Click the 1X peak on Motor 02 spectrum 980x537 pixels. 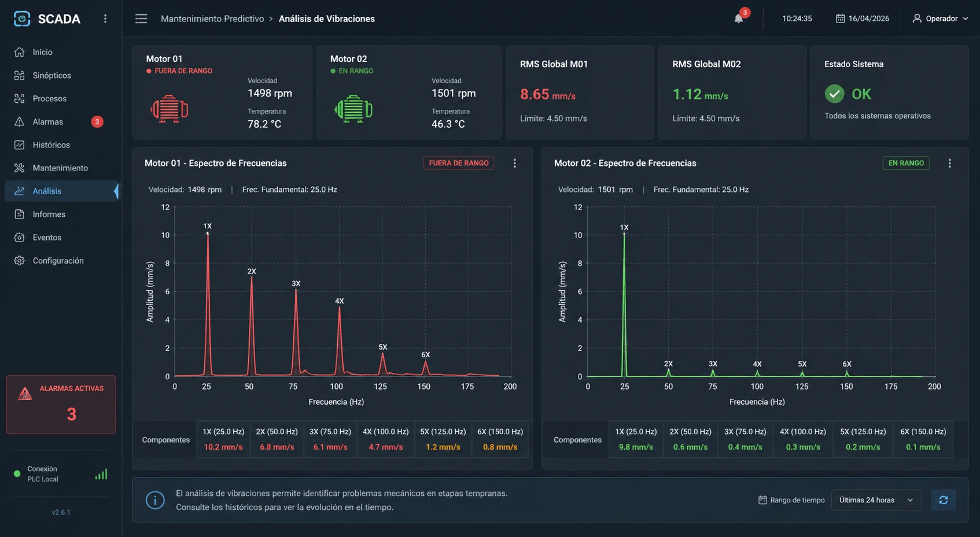(624, 234)
